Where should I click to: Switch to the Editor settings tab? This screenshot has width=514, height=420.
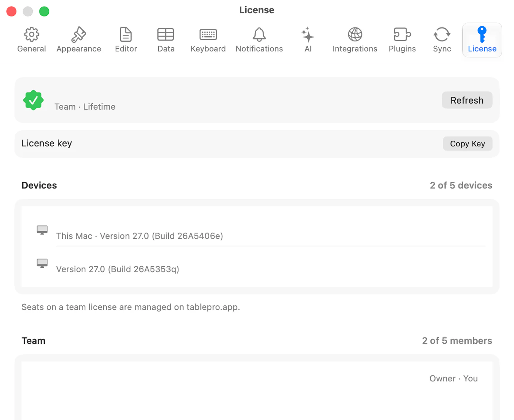(x=126, y=40)
